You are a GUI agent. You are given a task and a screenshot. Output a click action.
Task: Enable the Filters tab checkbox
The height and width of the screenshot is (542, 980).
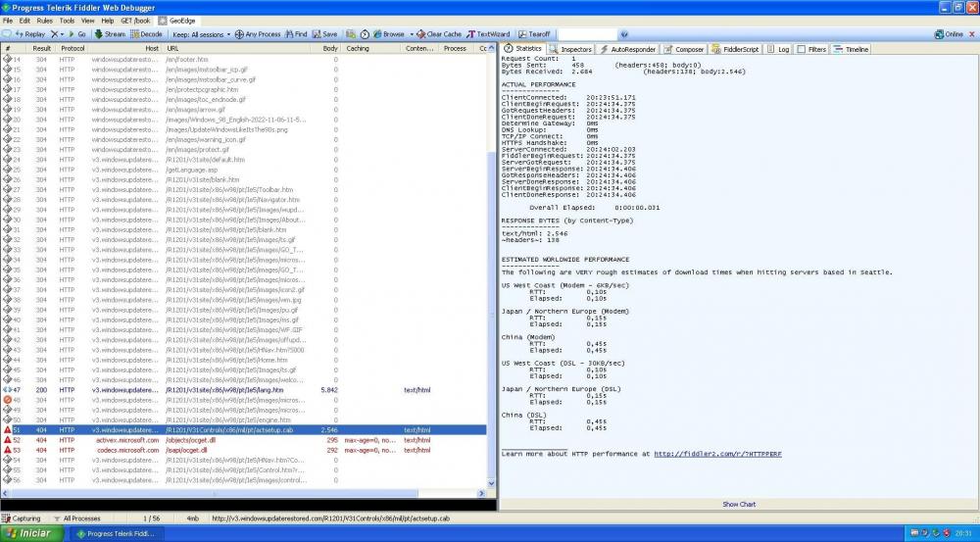point(801,49)
